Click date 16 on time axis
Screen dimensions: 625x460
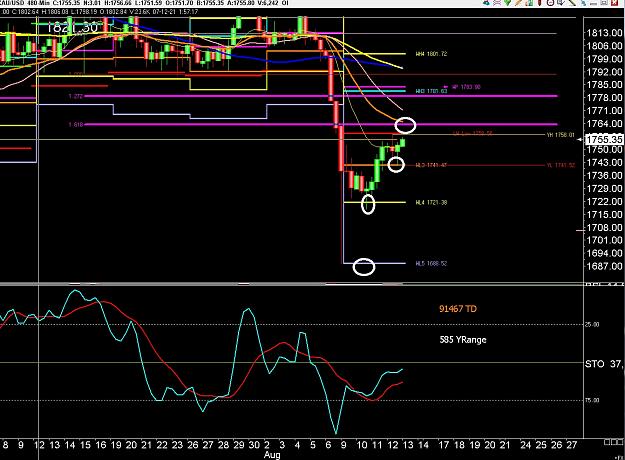tap(101, 445)
